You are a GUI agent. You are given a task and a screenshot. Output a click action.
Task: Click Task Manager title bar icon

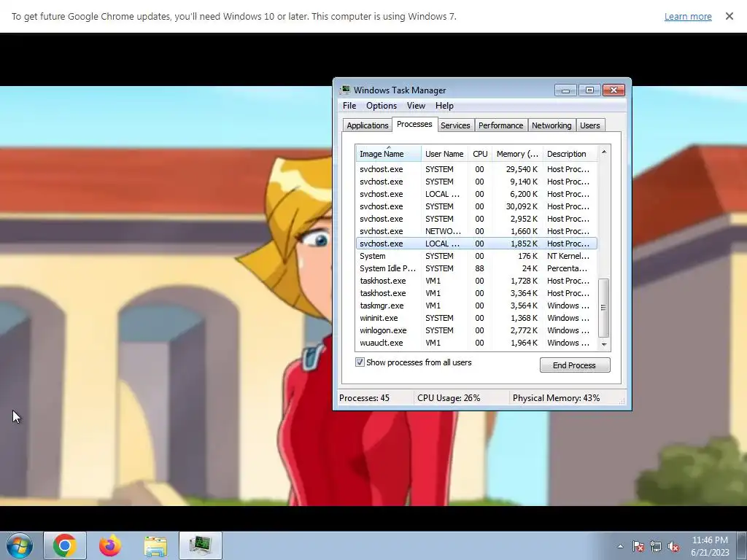[345, 90]
